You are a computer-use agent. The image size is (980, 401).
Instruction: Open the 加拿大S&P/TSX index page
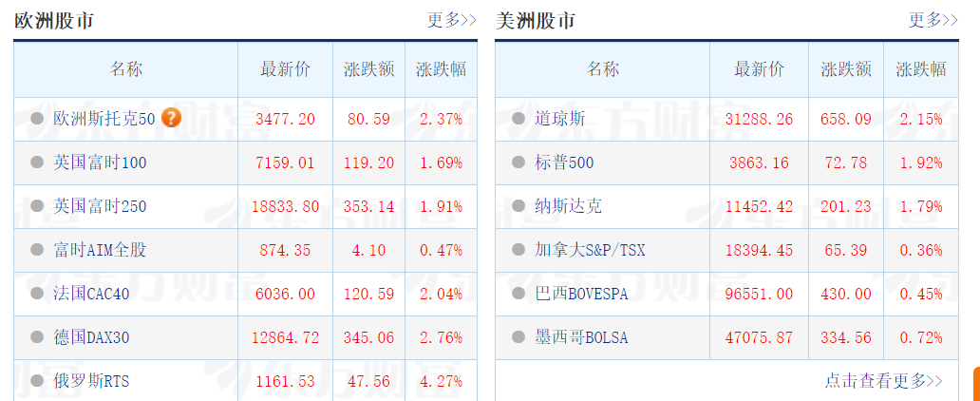[590, 250]
